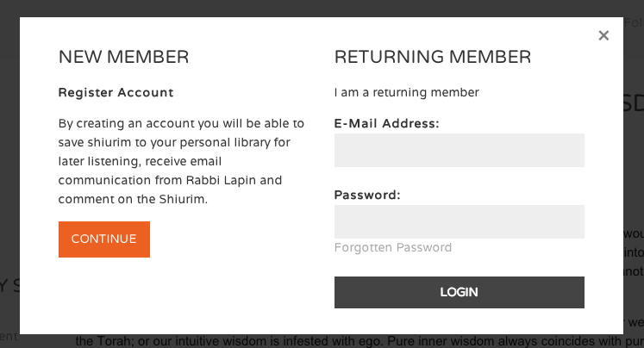Screen dimensions: 644x348
Task: Click the NEW MEMBER heading
Action: click(123, 57)
